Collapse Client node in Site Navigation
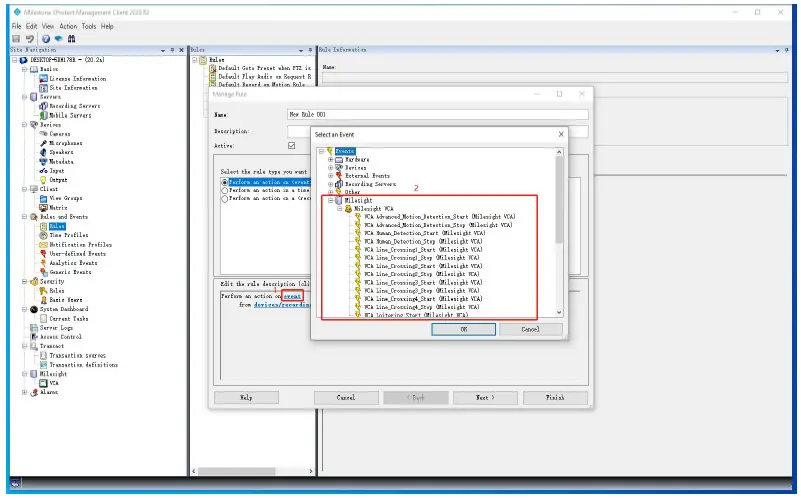 (x=25, y=189)
